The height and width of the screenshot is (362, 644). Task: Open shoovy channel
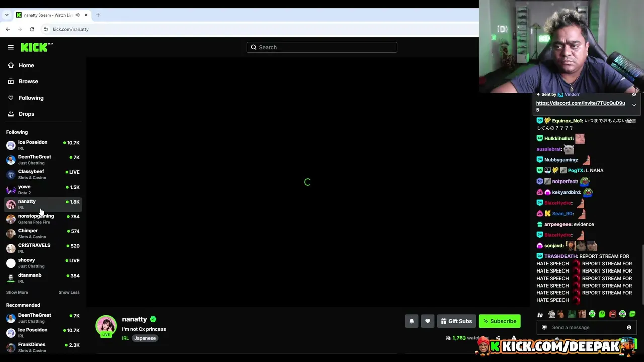[43, 263]
